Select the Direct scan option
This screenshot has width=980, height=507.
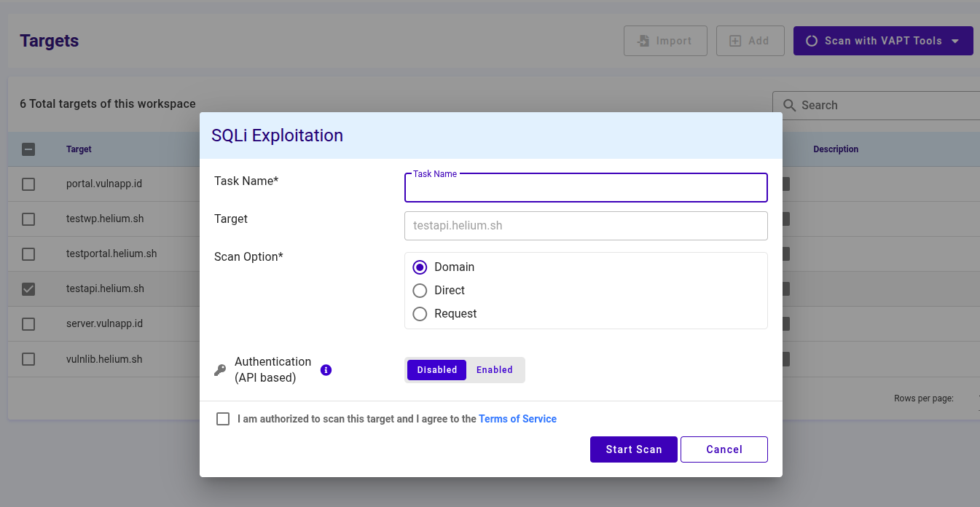420,290
